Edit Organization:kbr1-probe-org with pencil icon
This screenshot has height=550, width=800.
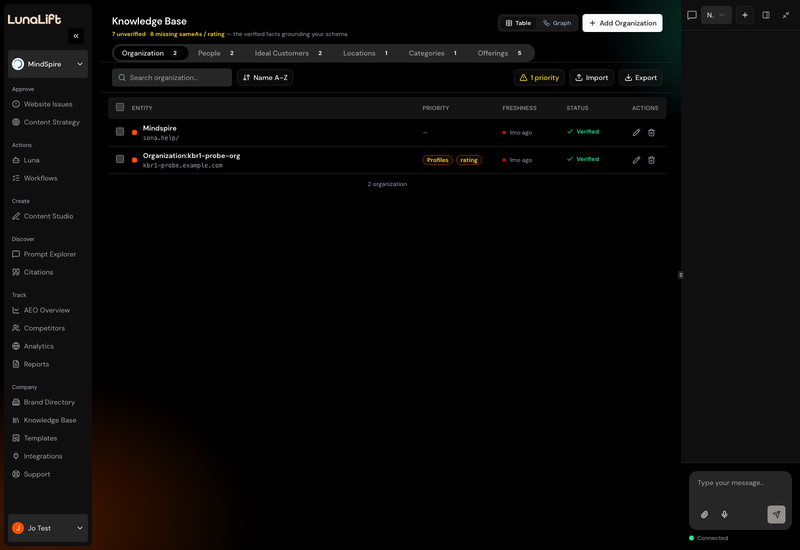tap(636, 160)
